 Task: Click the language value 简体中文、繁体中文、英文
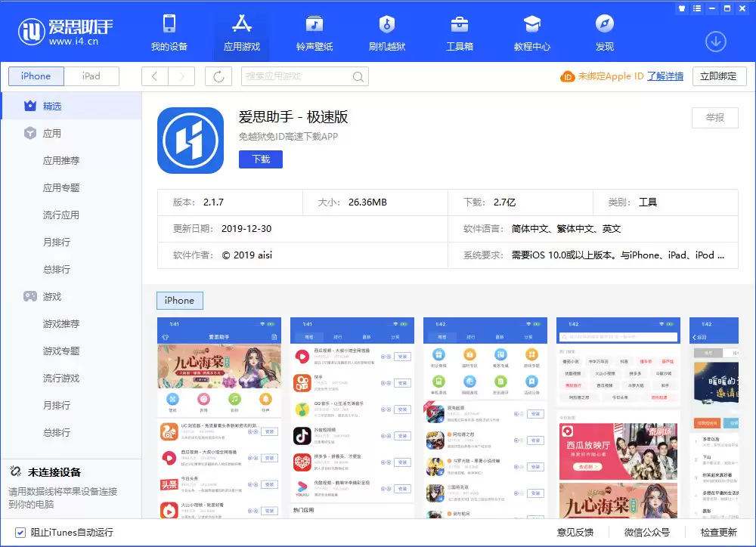[x=566, y=228]
